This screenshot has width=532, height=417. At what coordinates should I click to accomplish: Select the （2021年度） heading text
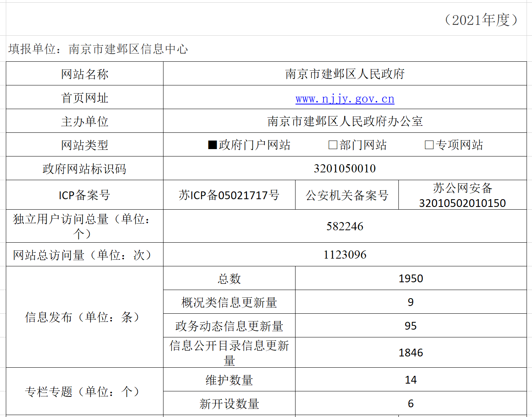pos(481,20)
